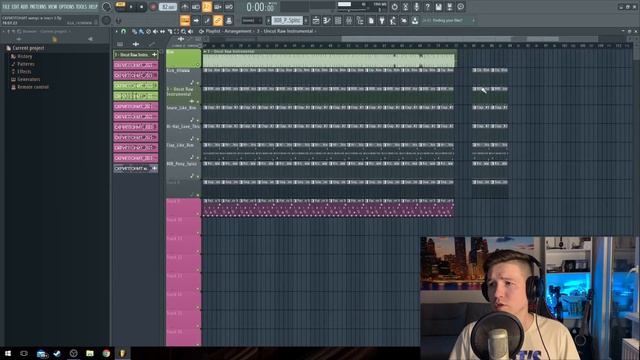Click the playlist snap magnet icon
This screenshot has height=360, width=640.
pos(123,31)
